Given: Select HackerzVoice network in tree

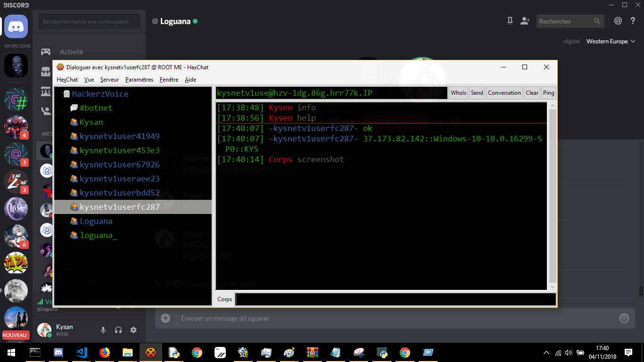Looking at the screenshot, I should (x=100, y=94).
